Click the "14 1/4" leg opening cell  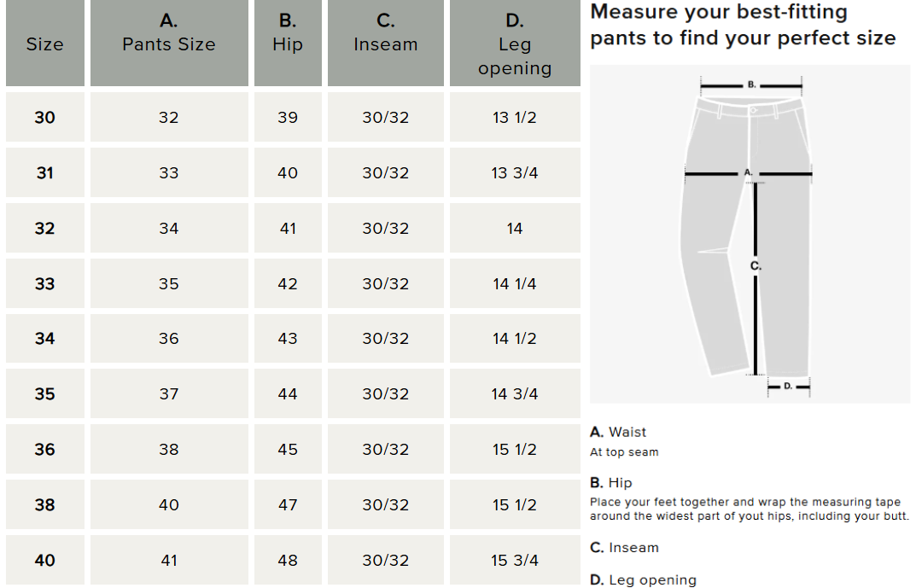pyautogui.click(x=515, y=284)
